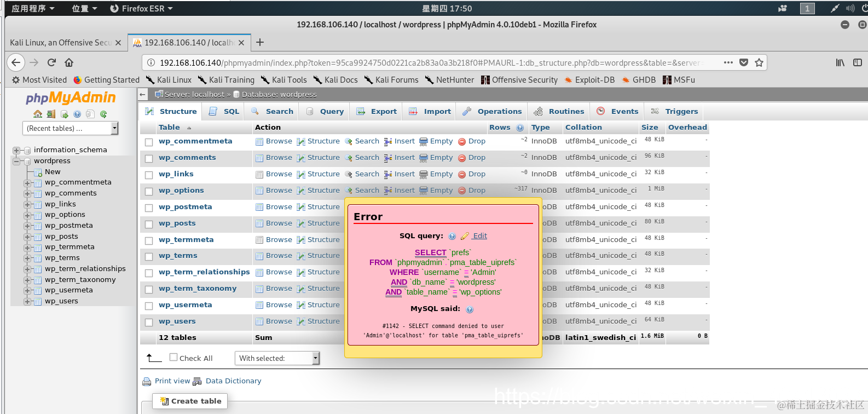Expand wp_users node in sidebar tree
Image resolution: width=868 pixels, height=414 pixels.
pos(27,302)
